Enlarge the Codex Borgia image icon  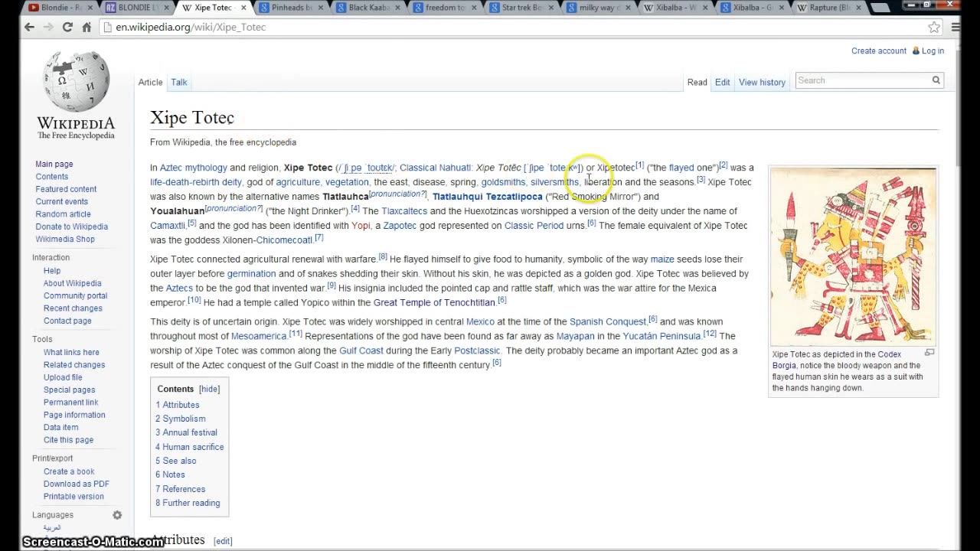point(929,353)
